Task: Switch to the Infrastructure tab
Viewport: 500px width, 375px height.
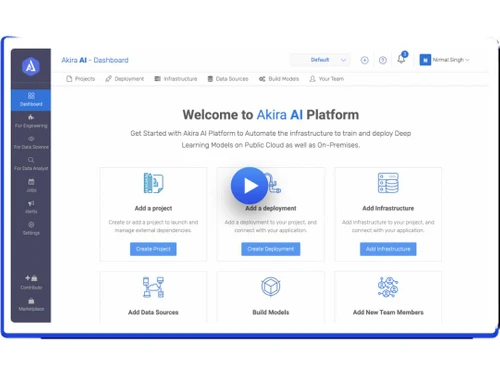Action: (x=176, y=79)
